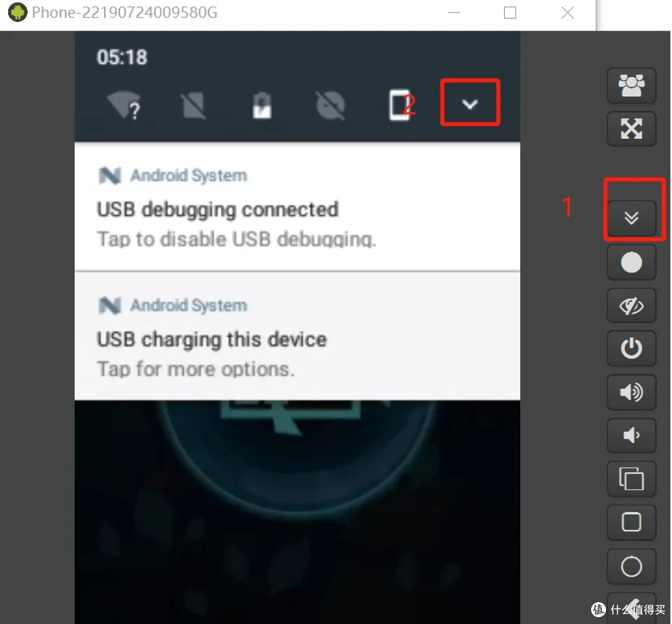672x624 pixels.
Task: Tap the battery charging quick setting icon
Action: click(x=262, y=105)
